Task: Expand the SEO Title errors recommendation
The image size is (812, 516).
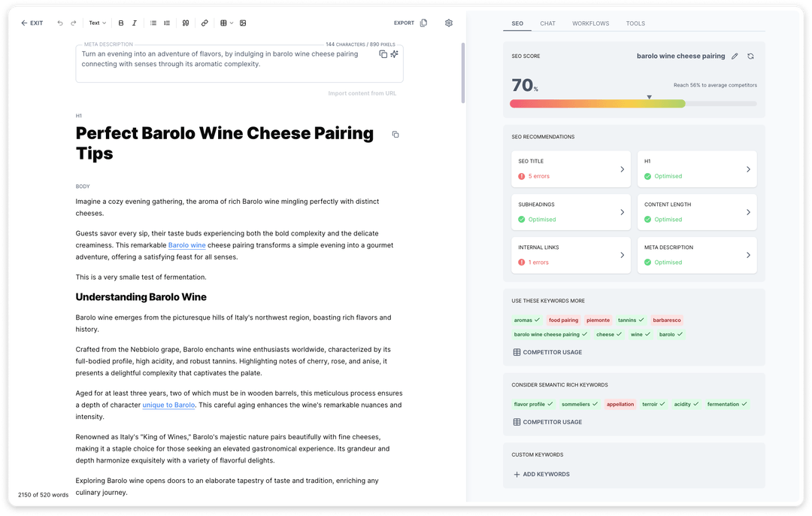Action: [570, 169]
